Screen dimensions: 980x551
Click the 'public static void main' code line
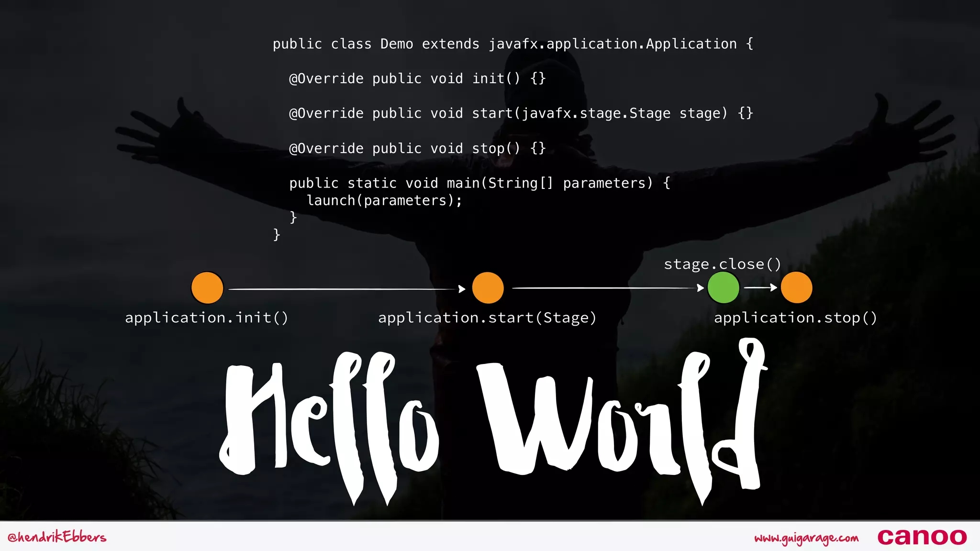(480, 183)
